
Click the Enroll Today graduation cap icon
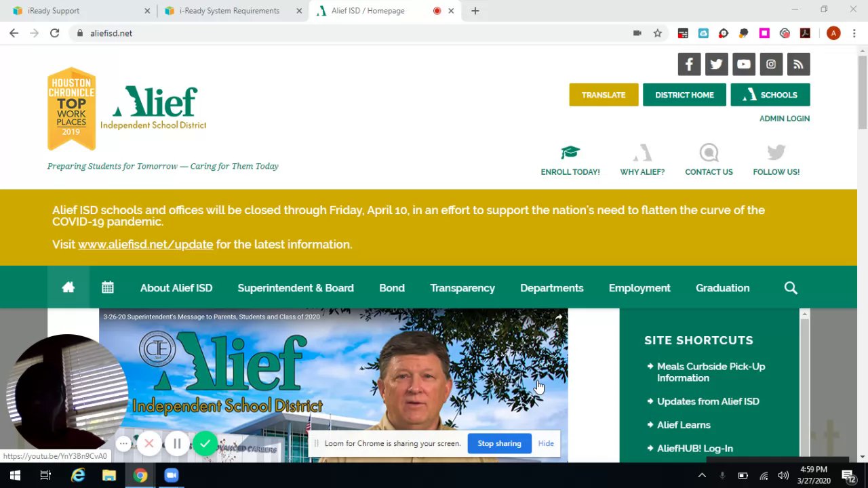pos(570,152)
